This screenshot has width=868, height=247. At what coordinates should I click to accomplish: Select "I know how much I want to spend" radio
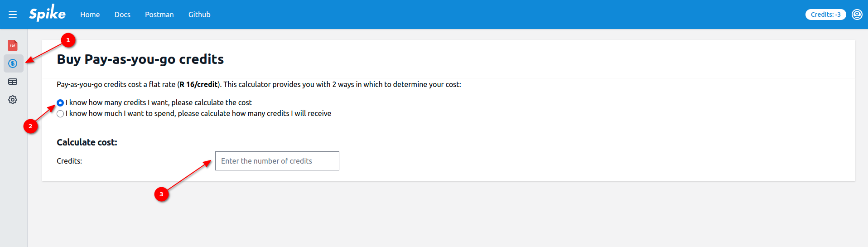pyautogui.click(x=60, y=114)
